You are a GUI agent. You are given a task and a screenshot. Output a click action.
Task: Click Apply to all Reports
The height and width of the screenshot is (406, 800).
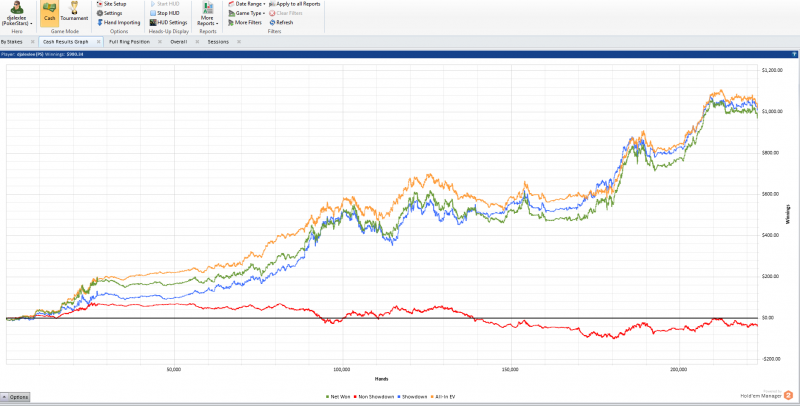pyautogui.click(x=294, y=4)
